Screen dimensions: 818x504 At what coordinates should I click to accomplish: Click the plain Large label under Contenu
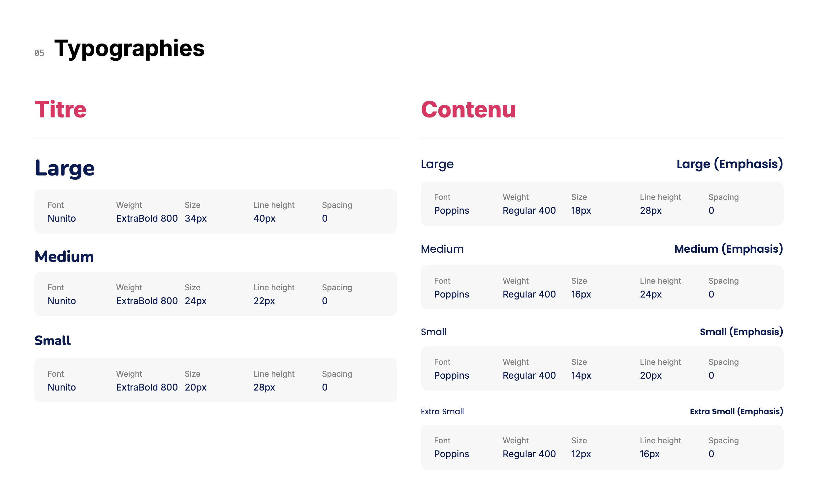point(437,164)
